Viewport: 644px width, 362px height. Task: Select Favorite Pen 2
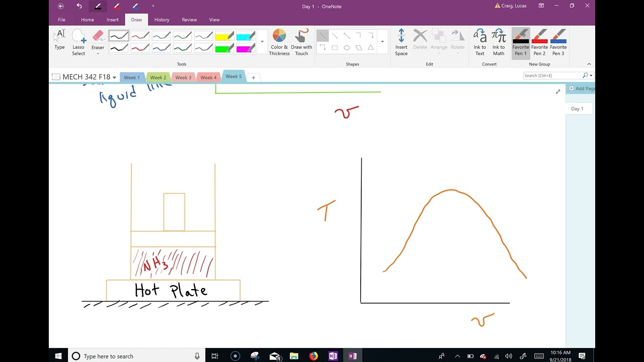[x=539, y=42]
